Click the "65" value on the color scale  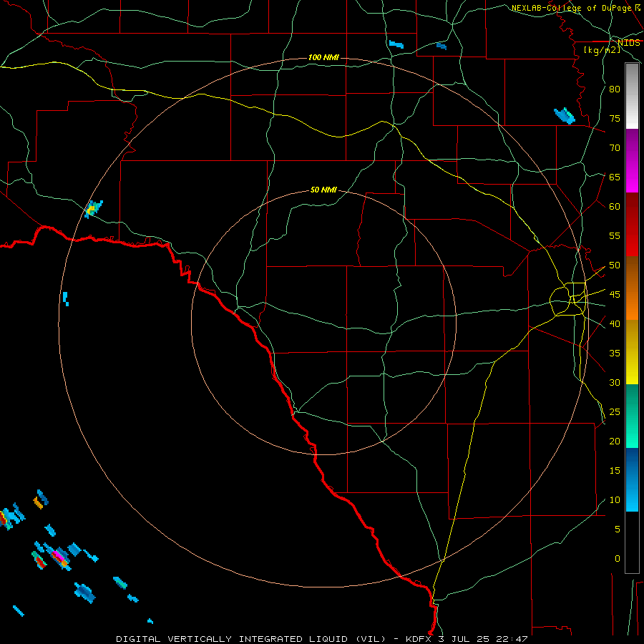pyautogui.click(x=615, y=177)
